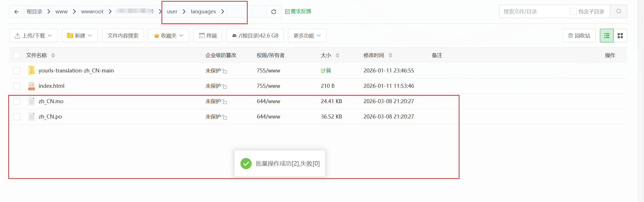The width and height of the screenshot is (644, 202).
Task: Check the yourls-translation-zh_CN-main row checkbox
Action: 17,70
